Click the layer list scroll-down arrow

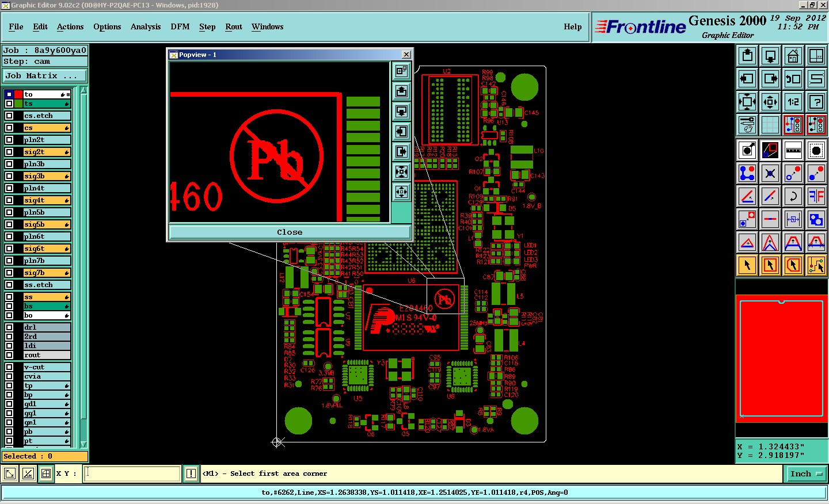point(83,444)
